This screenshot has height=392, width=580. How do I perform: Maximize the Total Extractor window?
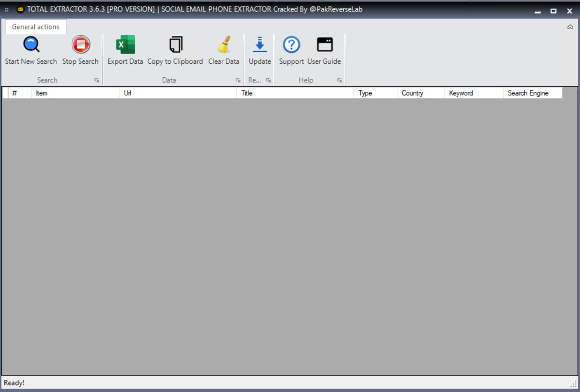coord(554,11)
